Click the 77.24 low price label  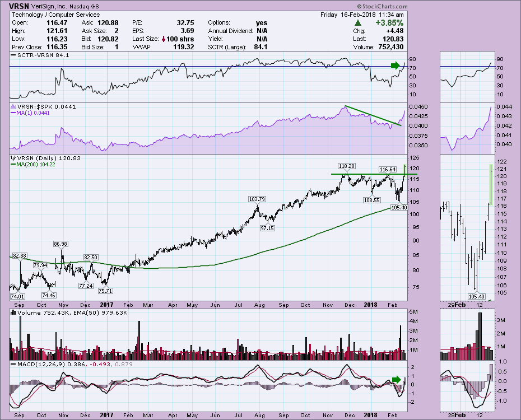click(x=86, y=286)
